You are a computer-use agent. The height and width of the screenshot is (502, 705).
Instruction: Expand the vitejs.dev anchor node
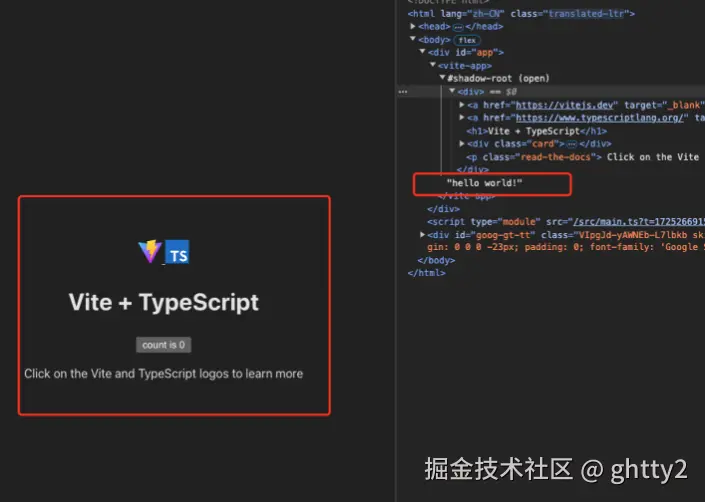click(462, 105)
